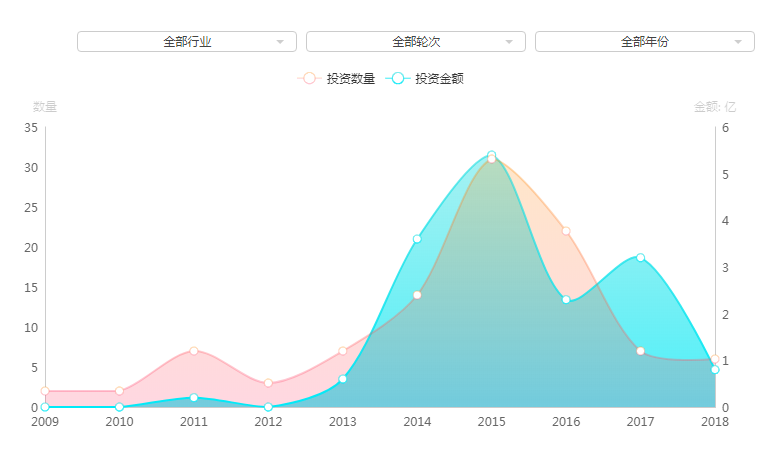Click the 数量 left axis title

pyautogui.click(x=45, y=107)
